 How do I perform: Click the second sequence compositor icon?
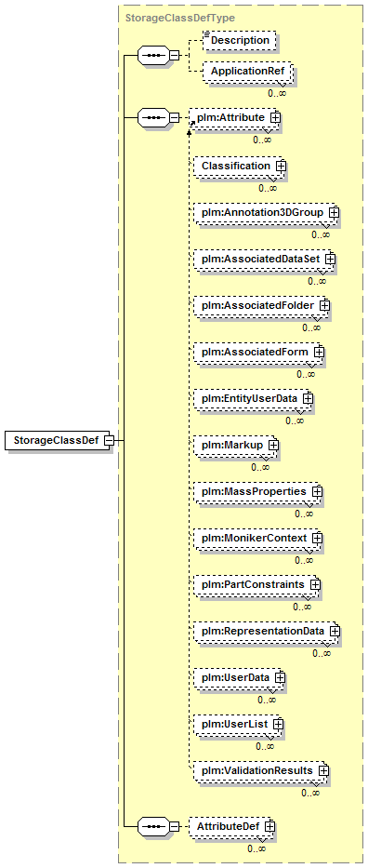[153, 117]
